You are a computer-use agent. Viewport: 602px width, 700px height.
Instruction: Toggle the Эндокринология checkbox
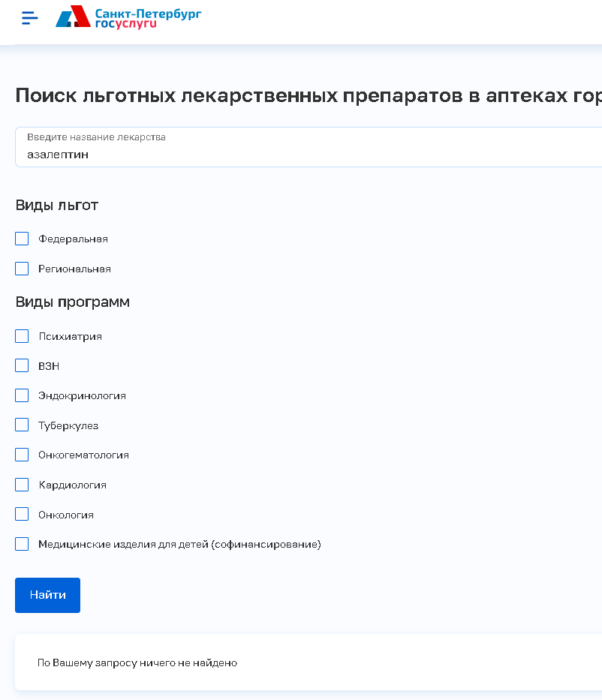pos(22,395)
